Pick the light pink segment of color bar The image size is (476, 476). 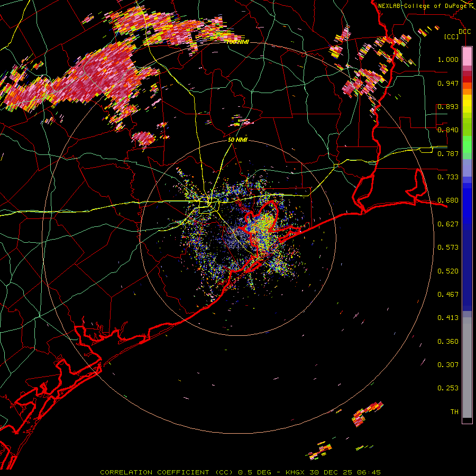click(467, 56)
